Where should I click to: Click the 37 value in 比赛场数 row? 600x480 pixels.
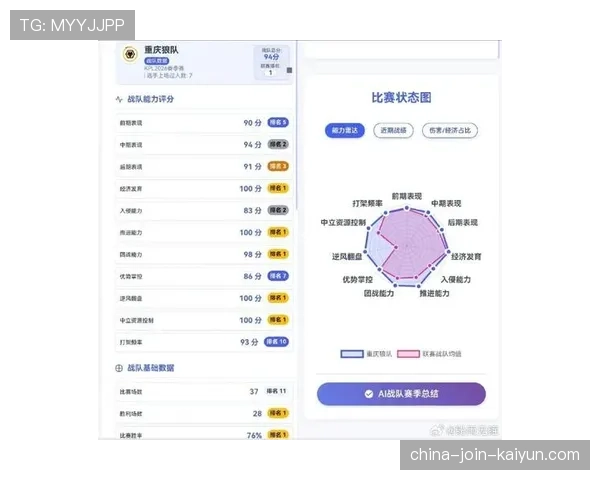(254, 392)
